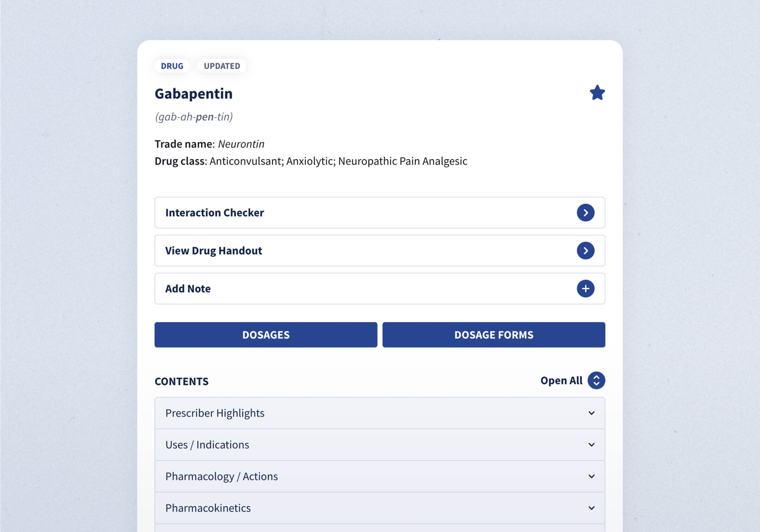Expand Prescriber Highlights chevron
This screenshot has height=532, width=760.
tap(591, 413)
